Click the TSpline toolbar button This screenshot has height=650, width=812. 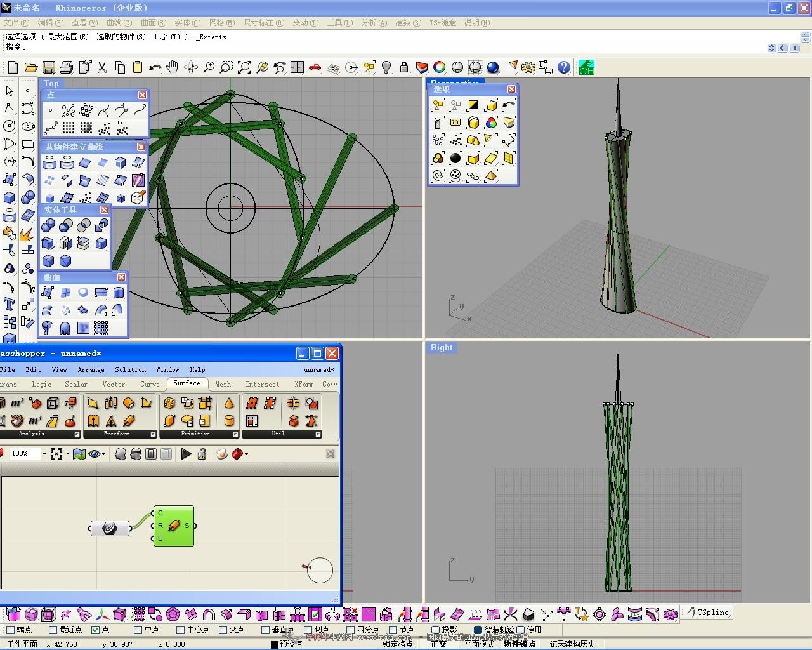click(708, 613)
